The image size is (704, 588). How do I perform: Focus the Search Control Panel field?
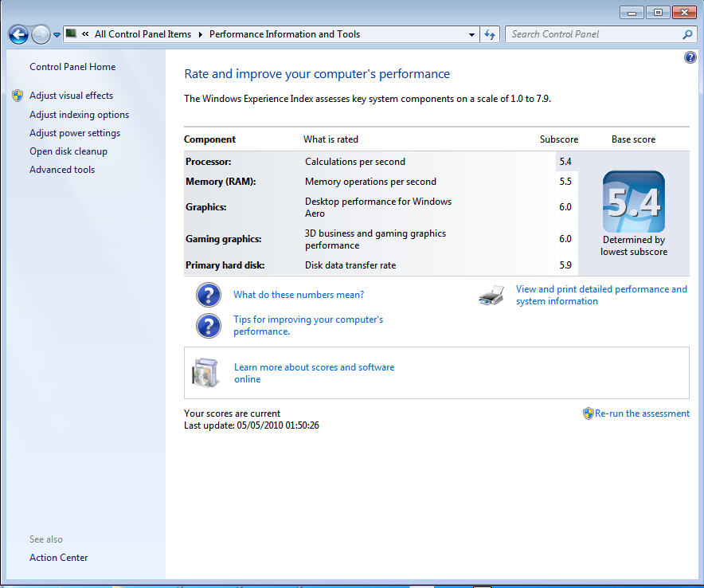coord(594,34)
